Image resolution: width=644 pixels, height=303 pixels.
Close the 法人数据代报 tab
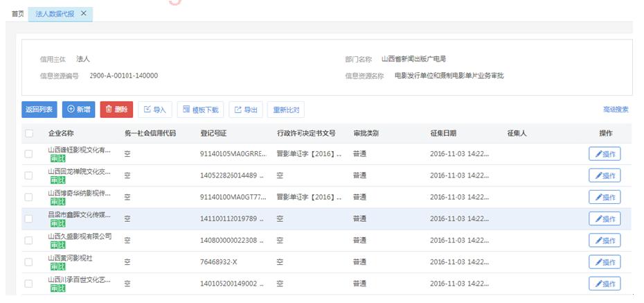(x=84, y=14)
